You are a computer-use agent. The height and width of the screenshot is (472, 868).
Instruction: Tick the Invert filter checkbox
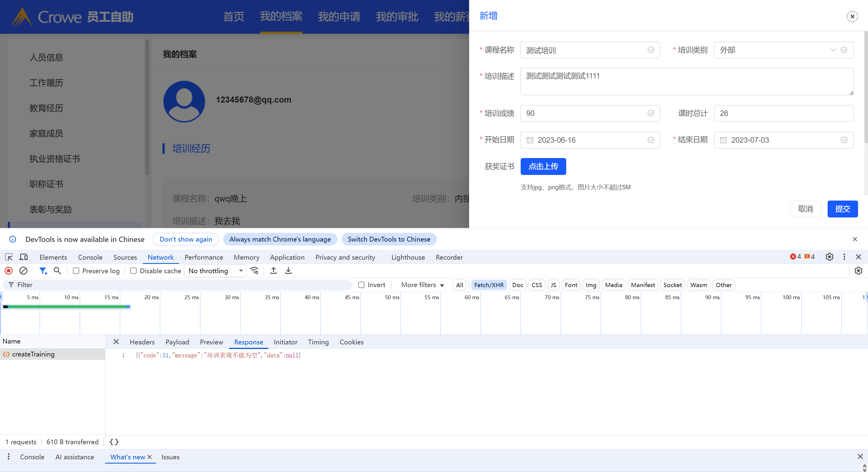tap(361, 285)
